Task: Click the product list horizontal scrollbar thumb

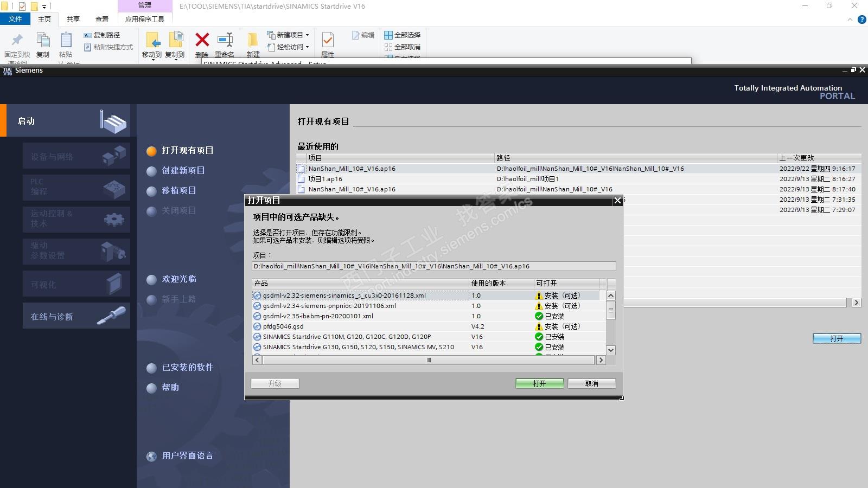Action: tap(429, 360)
